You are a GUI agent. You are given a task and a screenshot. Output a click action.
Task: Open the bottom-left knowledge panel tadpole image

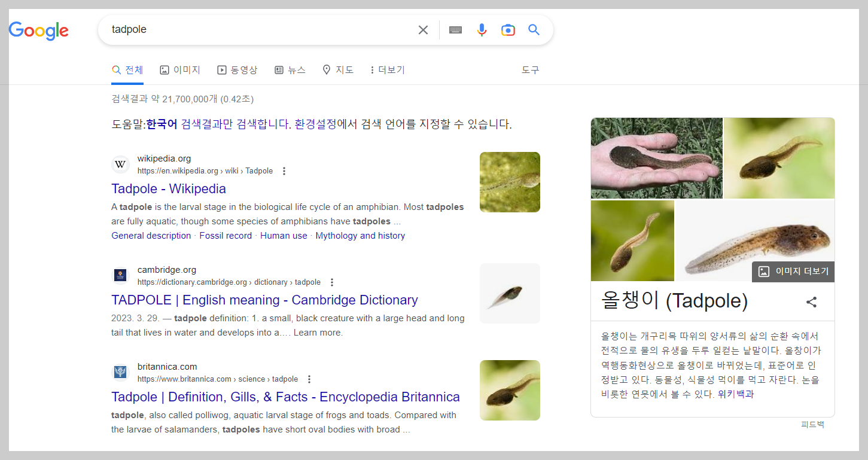pos(632,241)
